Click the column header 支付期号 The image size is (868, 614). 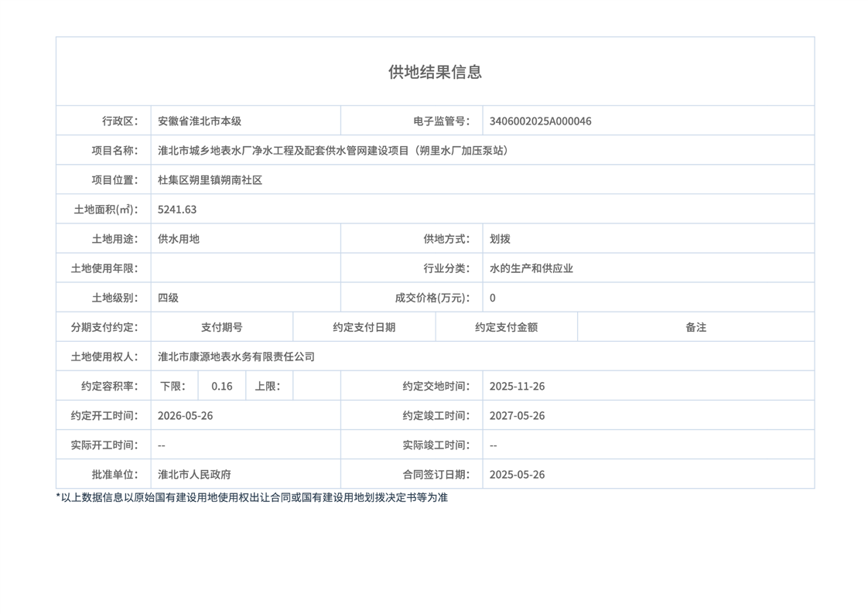222,327
